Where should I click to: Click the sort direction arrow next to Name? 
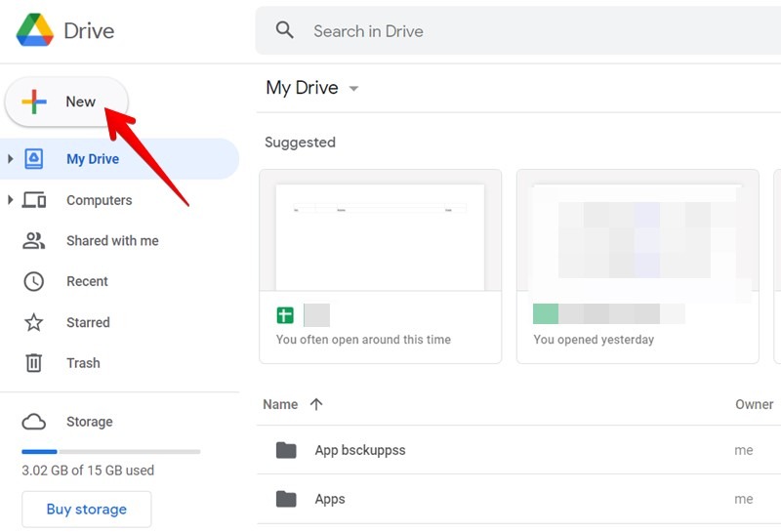point(316,404)
